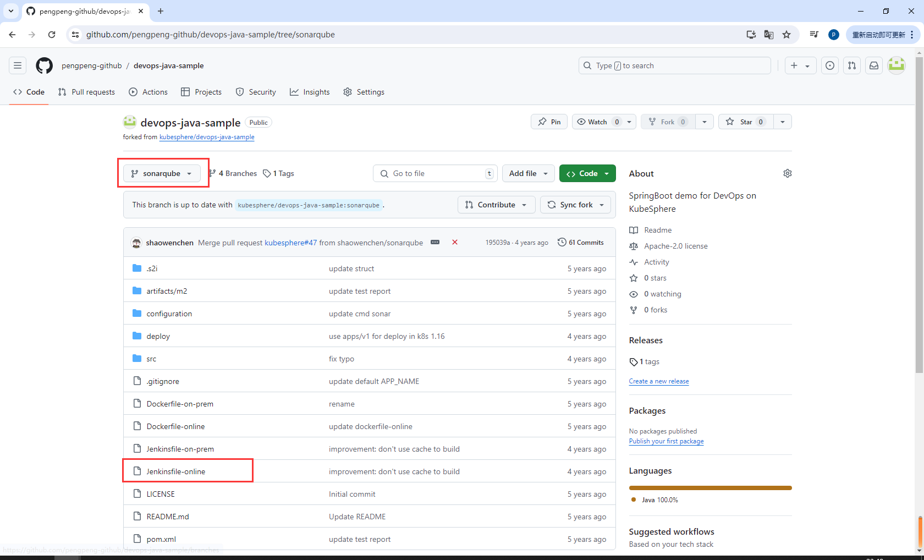Open Chrome tab search dropdown
This screenshot has width=924, height=560.
coord(11,11)
